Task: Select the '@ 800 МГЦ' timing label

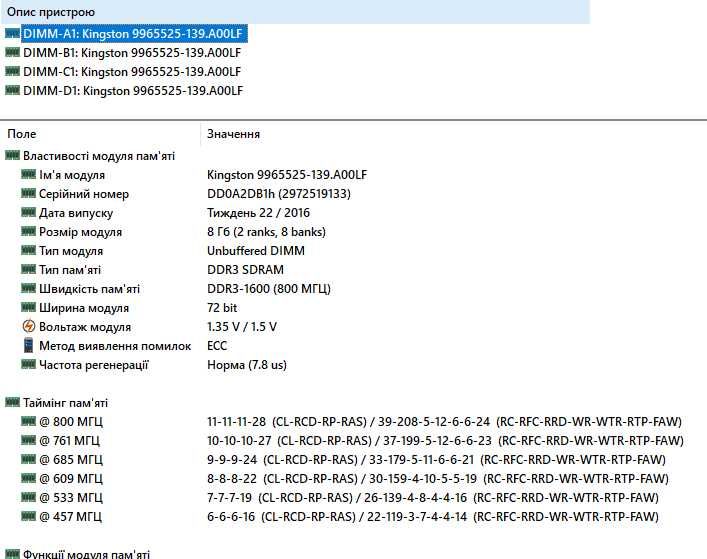Action: click(x=71, y=422)
